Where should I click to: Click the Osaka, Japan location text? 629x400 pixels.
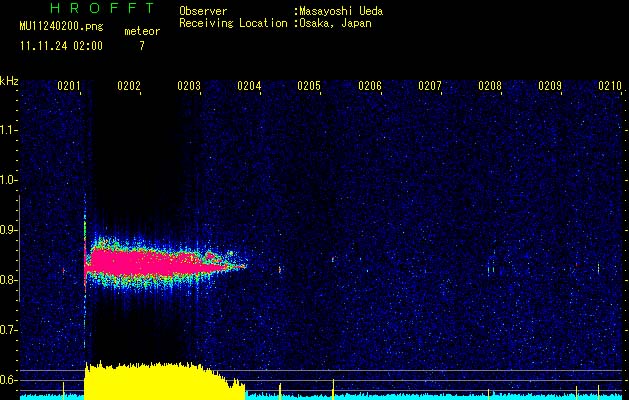335,23
